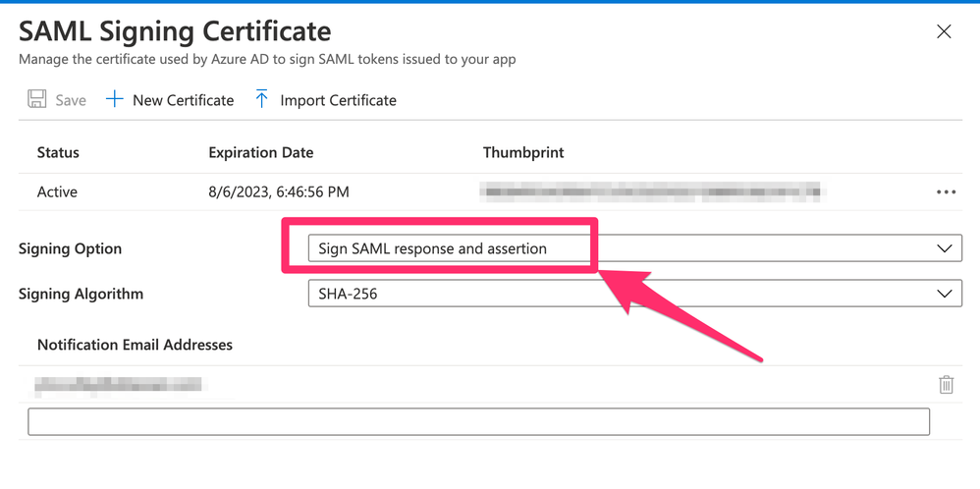Click the Save button label
The height and width of the screenshot is (489, 980).
pos(71,100)
